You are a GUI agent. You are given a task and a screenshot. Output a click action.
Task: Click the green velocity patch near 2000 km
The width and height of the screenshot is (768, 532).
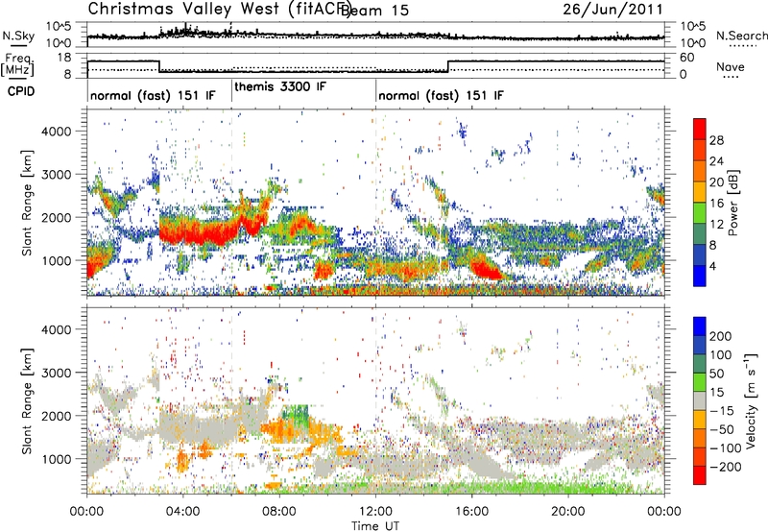pos(296,414)
